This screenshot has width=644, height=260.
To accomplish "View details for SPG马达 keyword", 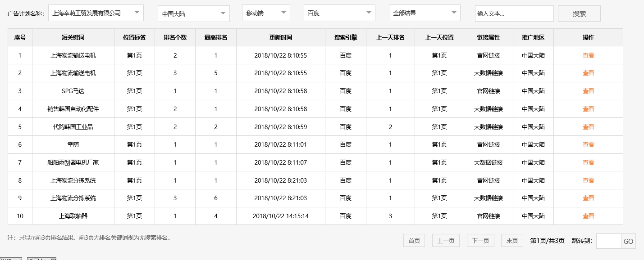I will 588,91.
